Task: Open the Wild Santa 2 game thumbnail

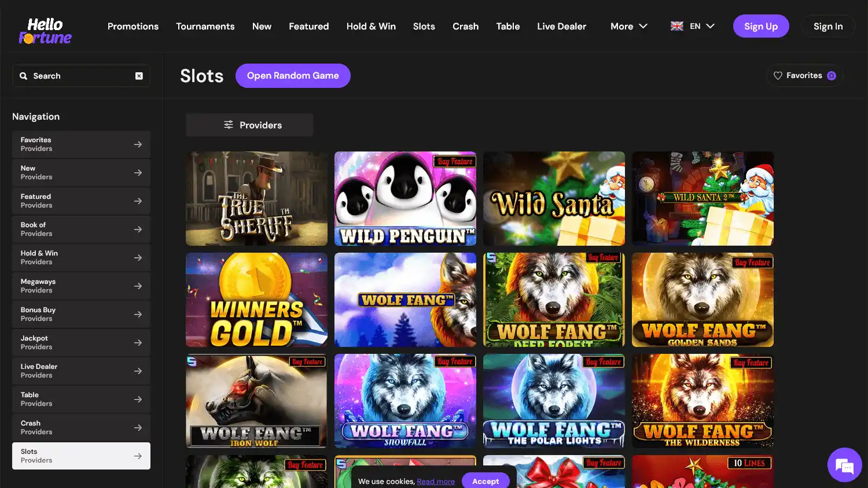Action: pos(703,199)
